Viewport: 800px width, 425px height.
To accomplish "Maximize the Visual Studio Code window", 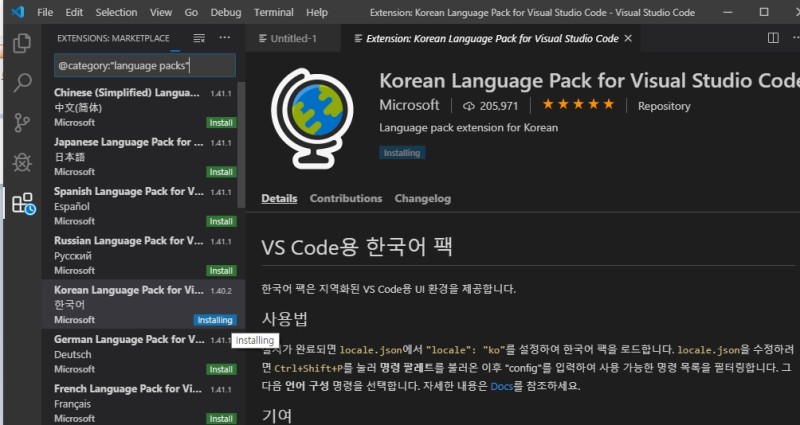I will click(x=764, y=12).
